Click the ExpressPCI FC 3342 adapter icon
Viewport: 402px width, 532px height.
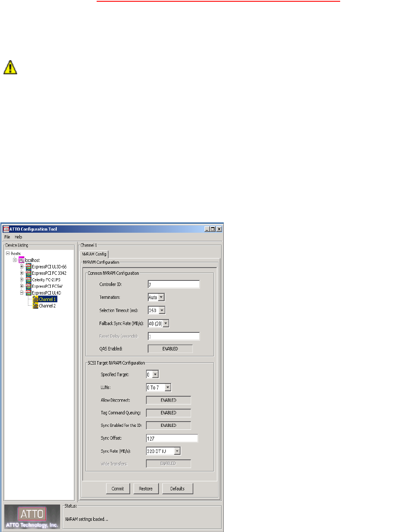point(29,273)
